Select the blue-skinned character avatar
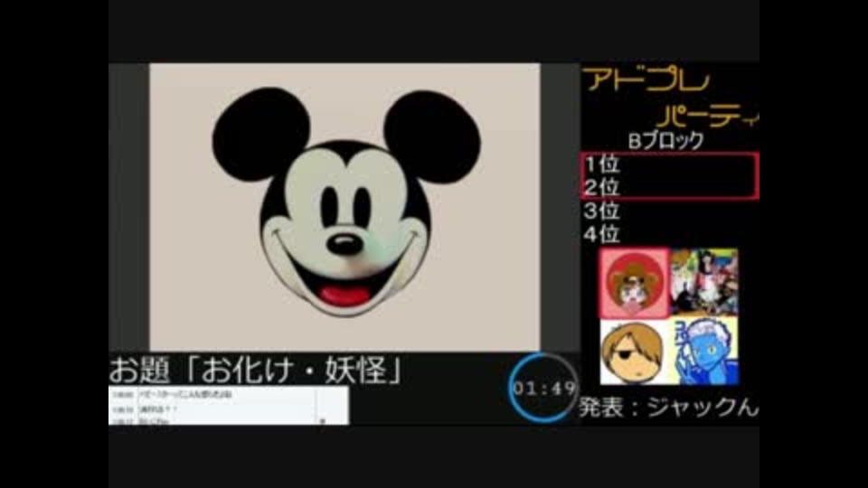This screenshot has width=868, height=488. click(x=704, y=352)
